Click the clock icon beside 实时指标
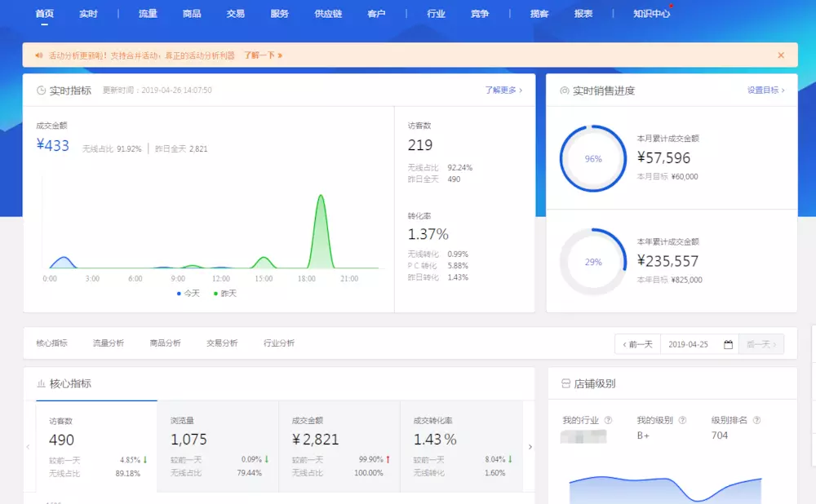This screenshot has height=504, width=816. [41, 91]
